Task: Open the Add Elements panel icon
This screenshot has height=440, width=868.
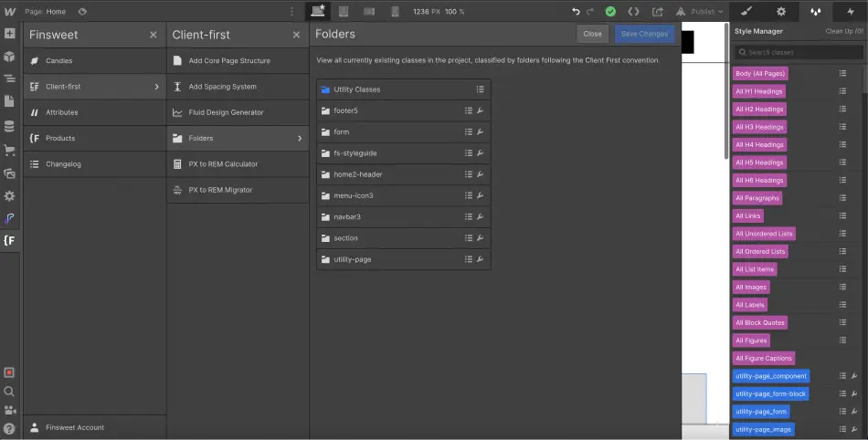Action: click(x=9, y=33)
